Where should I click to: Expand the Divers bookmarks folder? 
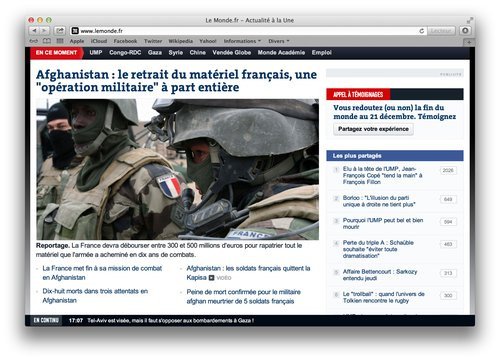pyautogui.click(x=279, y=41)
